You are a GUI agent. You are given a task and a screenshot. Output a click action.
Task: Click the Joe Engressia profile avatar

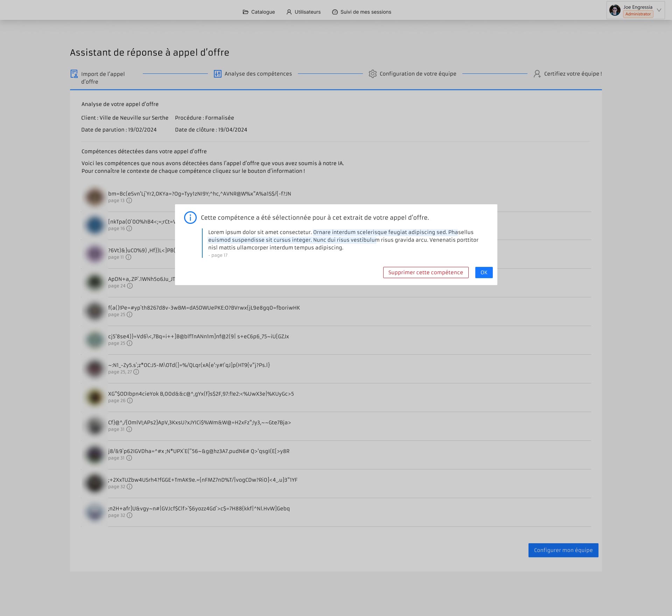[x=615, y=10]
